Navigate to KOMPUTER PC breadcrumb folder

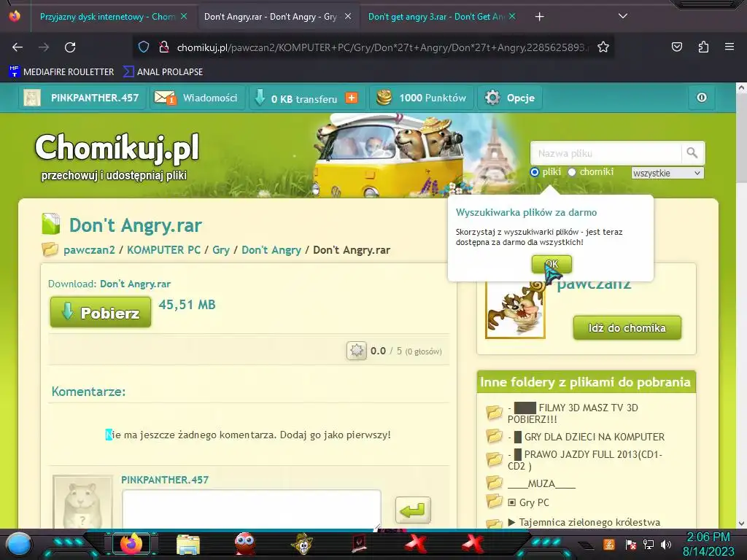coord(163,250)
